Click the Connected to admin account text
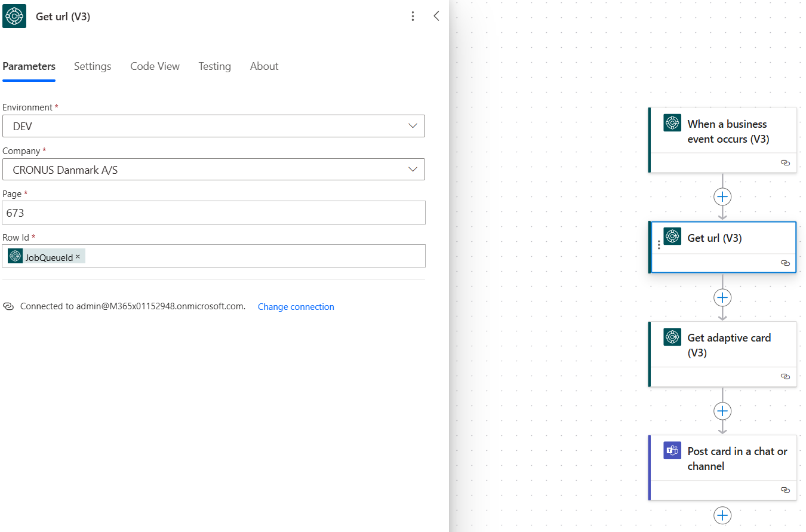This screenshot has height=532, width=806. 133,306
